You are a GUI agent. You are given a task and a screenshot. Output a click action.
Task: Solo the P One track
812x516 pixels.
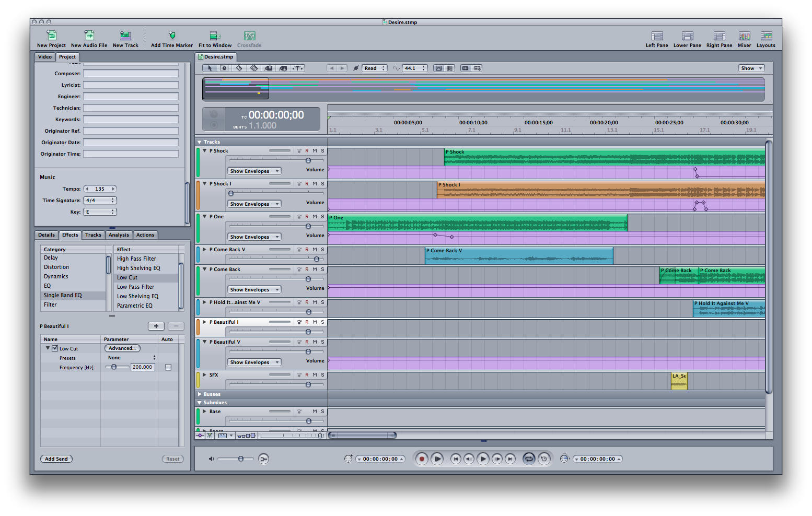322,217
